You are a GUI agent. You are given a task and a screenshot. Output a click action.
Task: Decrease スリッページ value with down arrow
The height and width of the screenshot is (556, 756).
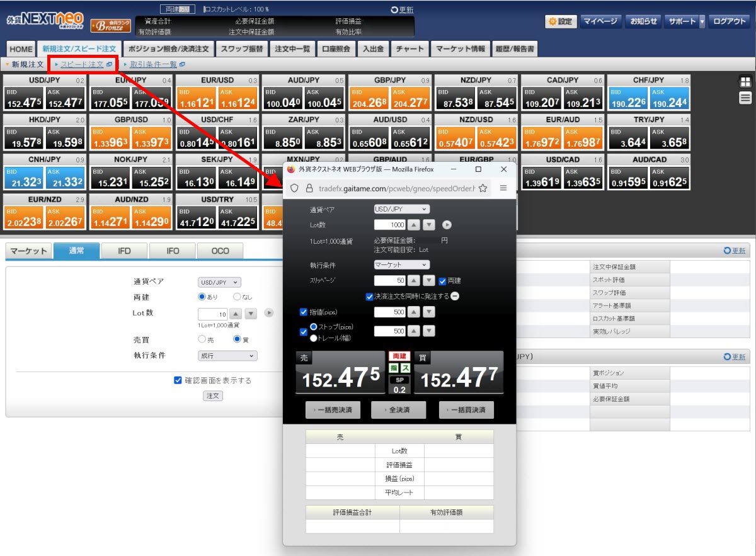coord(428,281)
